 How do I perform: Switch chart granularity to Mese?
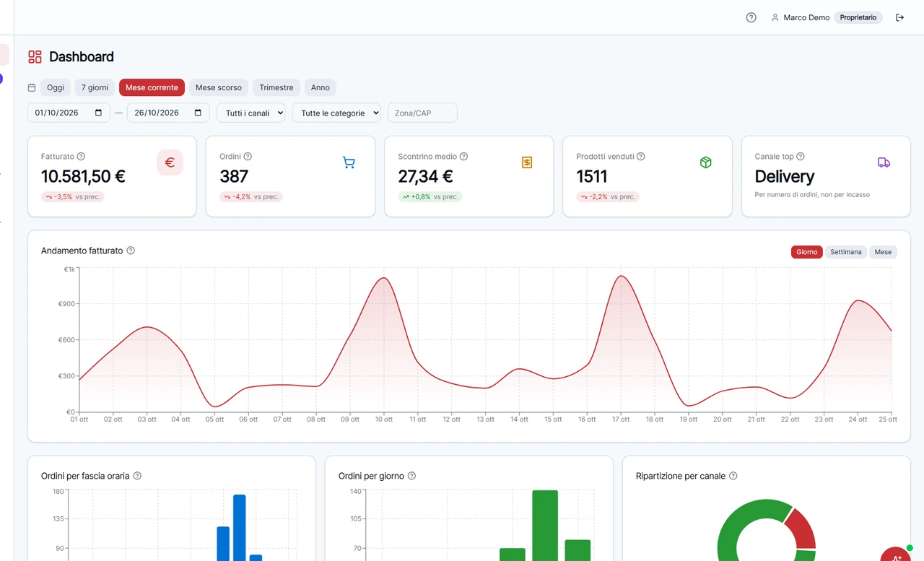coord(883,252)
